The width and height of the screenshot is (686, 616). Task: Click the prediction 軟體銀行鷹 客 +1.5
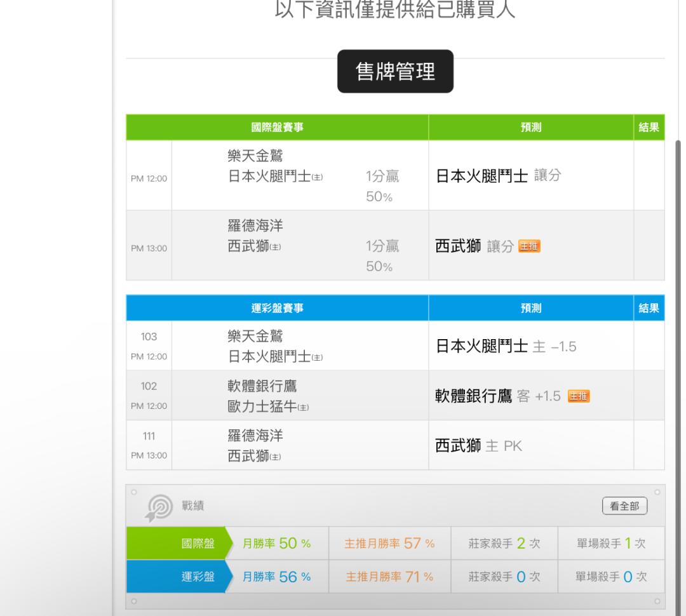(498, 396)
